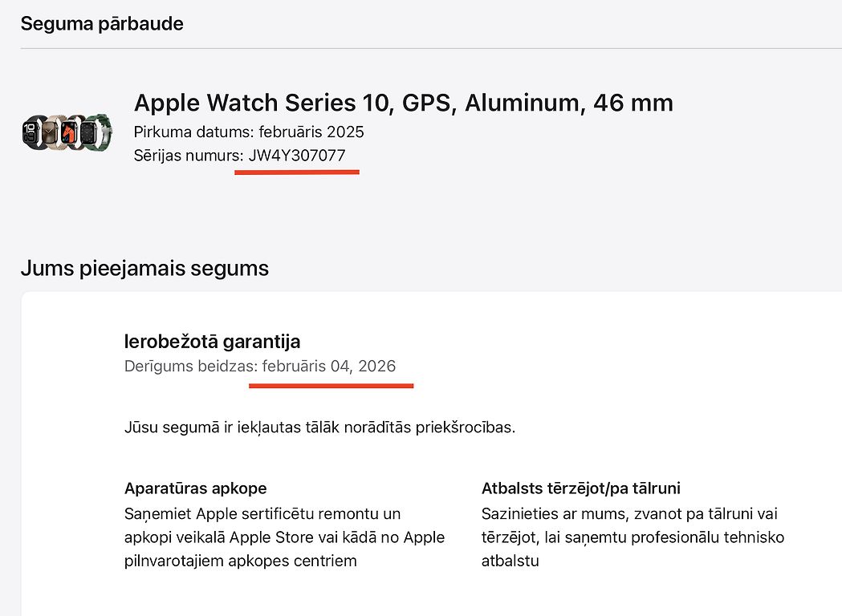Click the Ierobežotā garantija heading
The image size is (842, 616).
(212, 341)
